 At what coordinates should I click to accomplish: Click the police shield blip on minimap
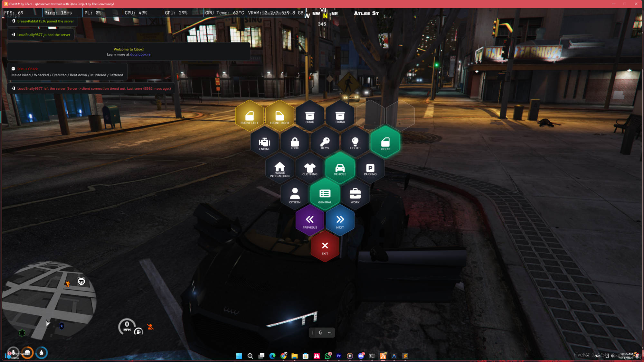point(62,326)
